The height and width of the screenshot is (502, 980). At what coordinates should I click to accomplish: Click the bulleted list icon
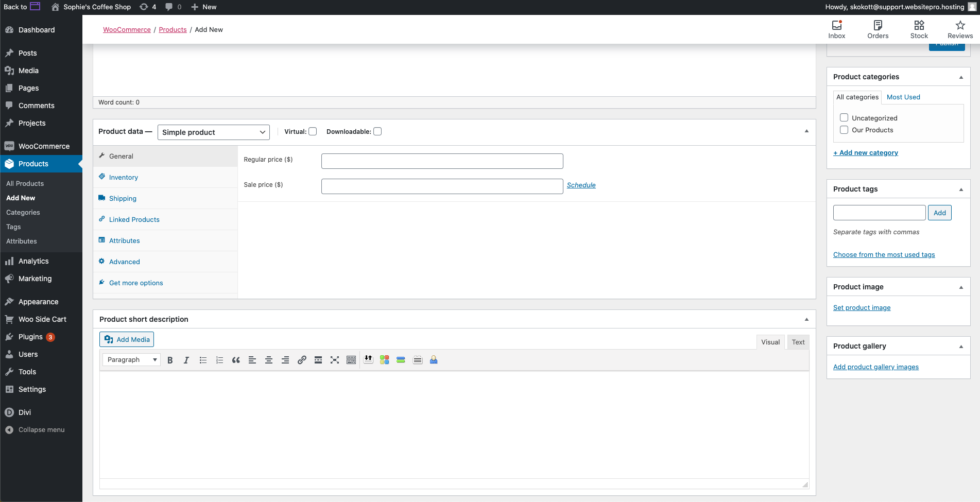pos(203,360)
